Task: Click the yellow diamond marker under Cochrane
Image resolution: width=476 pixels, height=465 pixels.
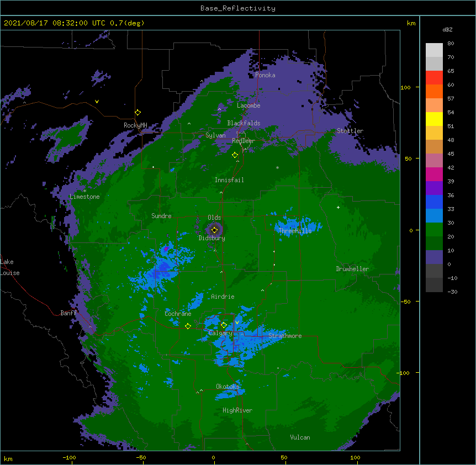Action: 188,326
